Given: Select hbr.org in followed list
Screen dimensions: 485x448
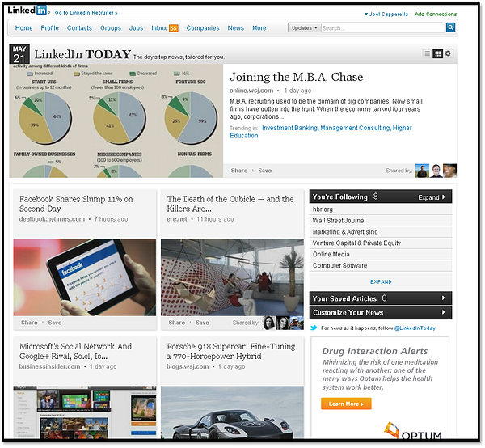Looking at the screenshot, I should (x=381, y=209).
